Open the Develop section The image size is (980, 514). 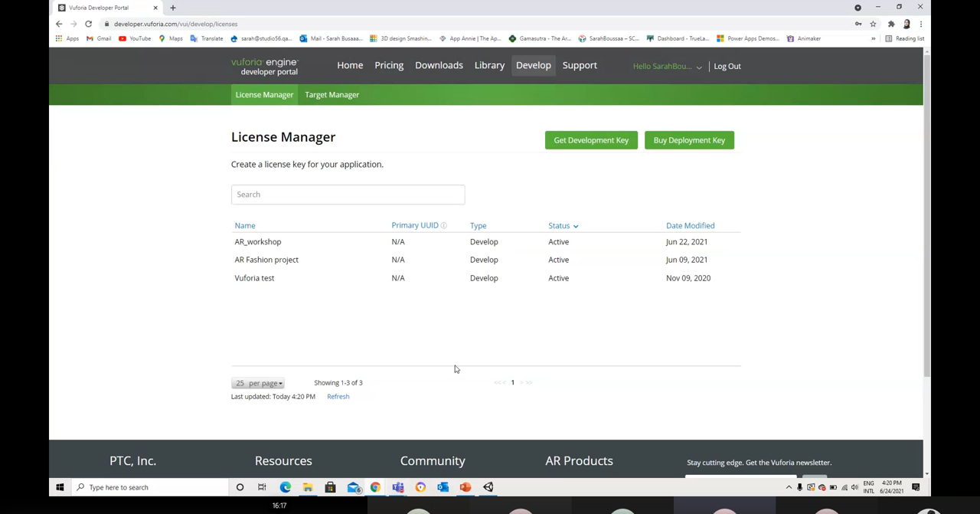tap(534, 65)
